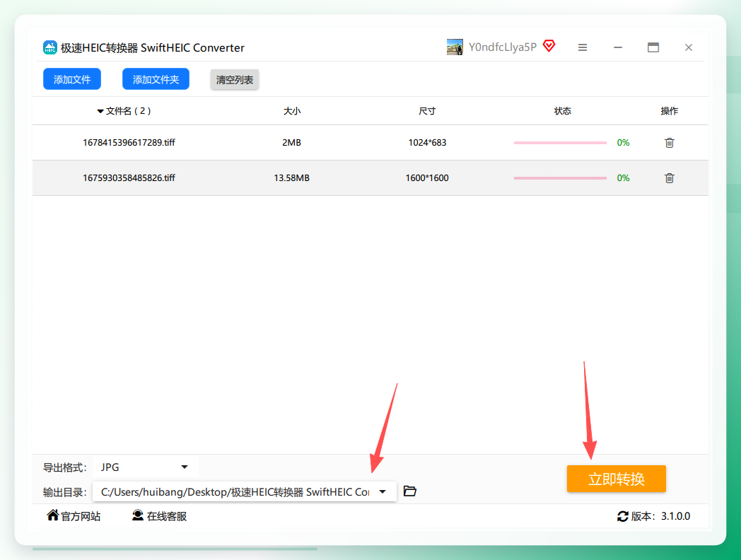Select file 1675930358485826.tiff

(x=129, y=178)
